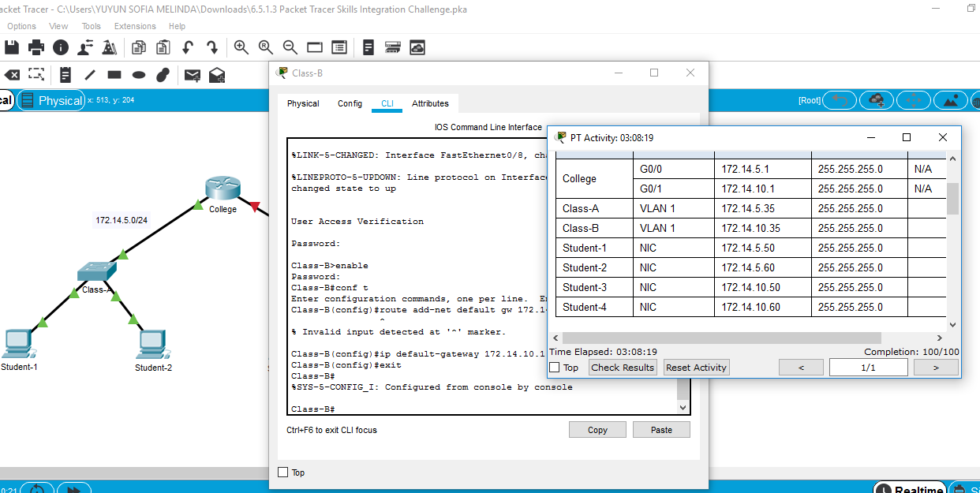
Task: Click the Paste button below the CLI
Action: point(661,430)
